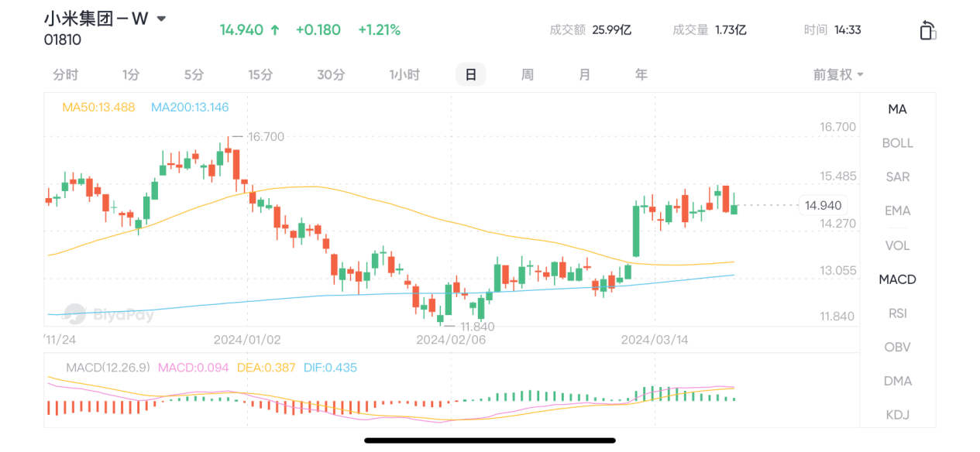The width and height of the screenshot is (980, 452).
Task: Switch sub-chart to RSI
Action: (897, 313)
